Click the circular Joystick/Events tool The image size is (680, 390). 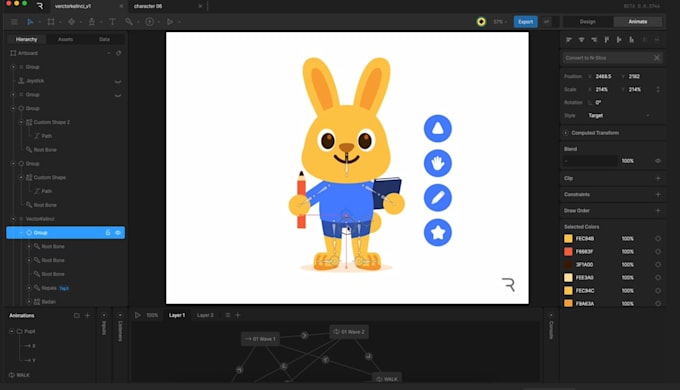tap(150, 22)
